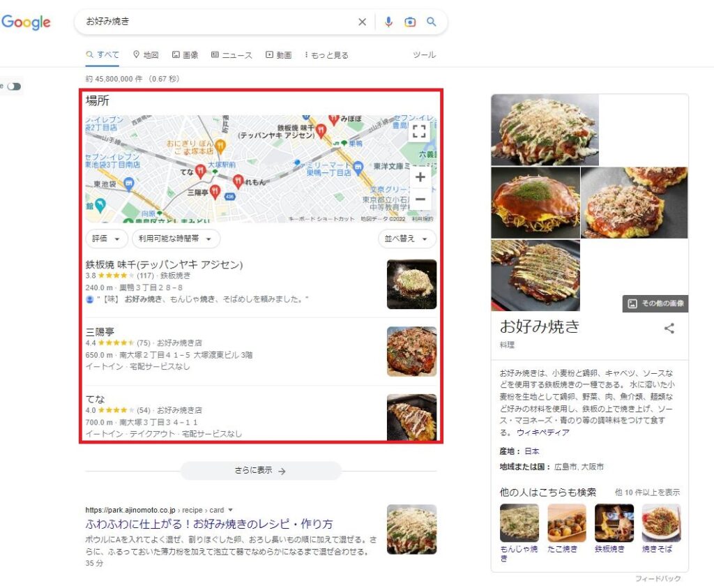Switch to the 地図 tab
The image size is (714, 588).
pos(146,54)
